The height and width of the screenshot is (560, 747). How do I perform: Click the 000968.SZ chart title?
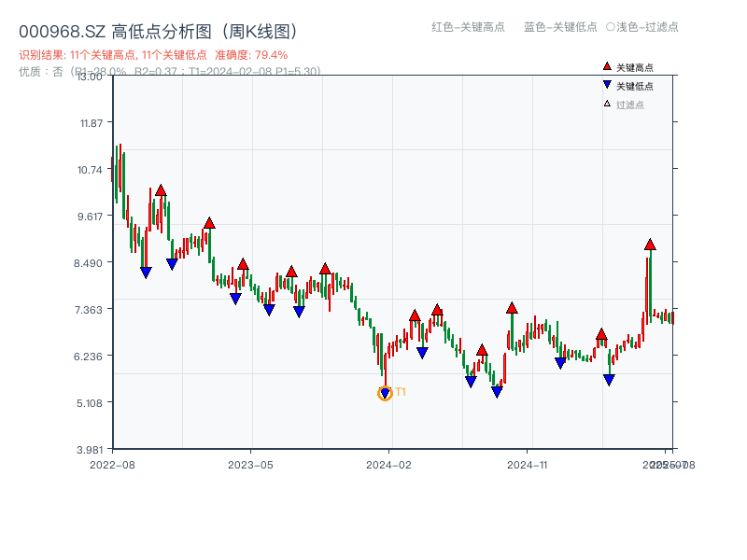coord(159,32)
